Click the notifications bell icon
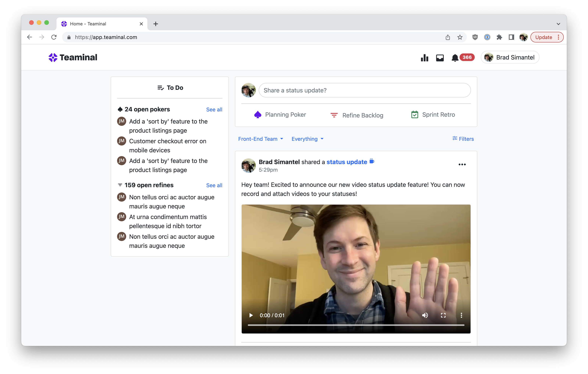Screen dimensions: 588x374 (455, 58)
